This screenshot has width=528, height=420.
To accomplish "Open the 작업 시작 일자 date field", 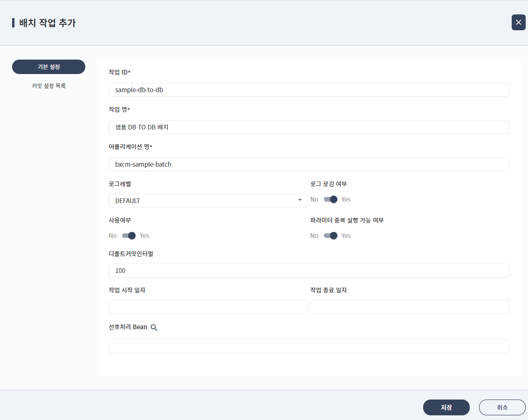I will point(208,307).
